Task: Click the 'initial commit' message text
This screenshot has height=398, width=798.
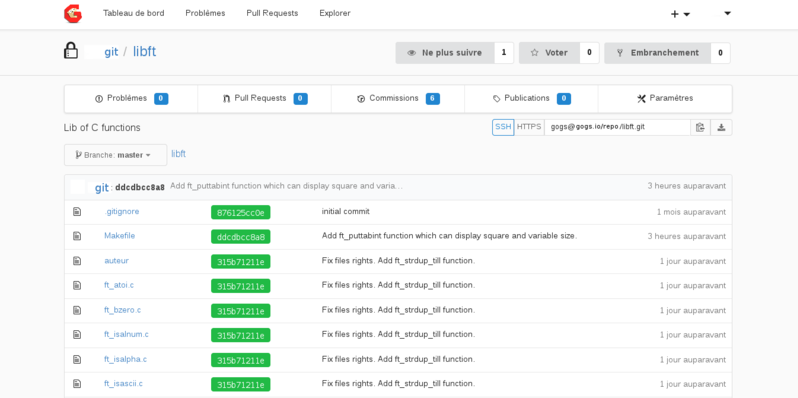Action: pyautogui.click(x=346, y=211)
